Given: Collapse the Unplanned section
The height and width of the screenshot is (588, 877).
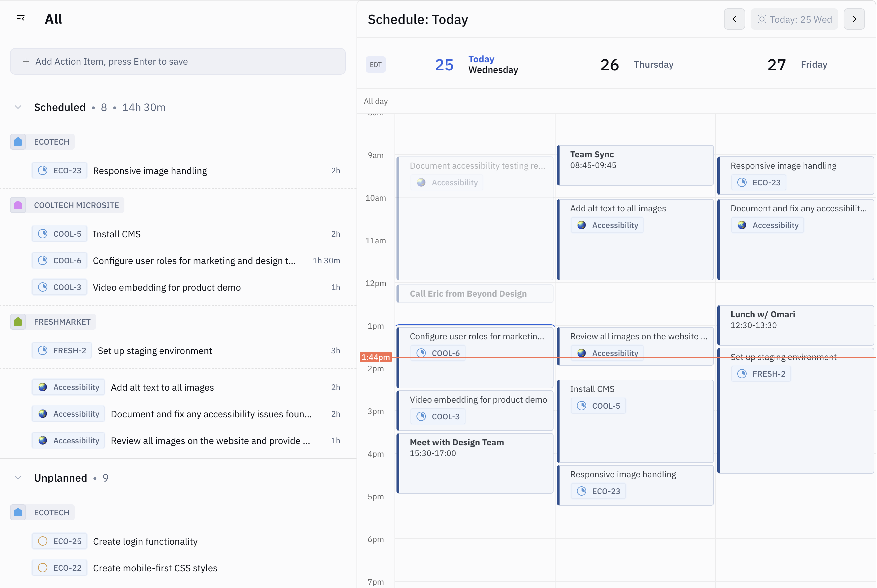Looking at the screenshot, I should click(x=18, y=478).
